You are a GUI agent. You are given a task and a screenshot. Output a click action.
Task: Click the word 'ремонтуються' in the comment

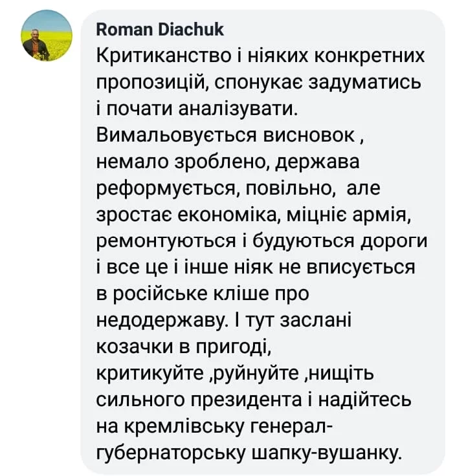(166, 241)
